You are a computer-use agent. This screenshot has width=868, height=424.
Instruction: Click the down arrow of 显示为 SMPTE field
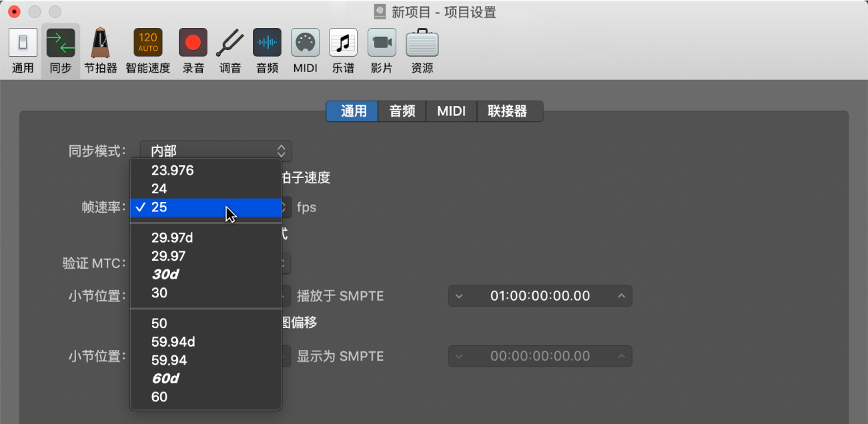[459, 356]
